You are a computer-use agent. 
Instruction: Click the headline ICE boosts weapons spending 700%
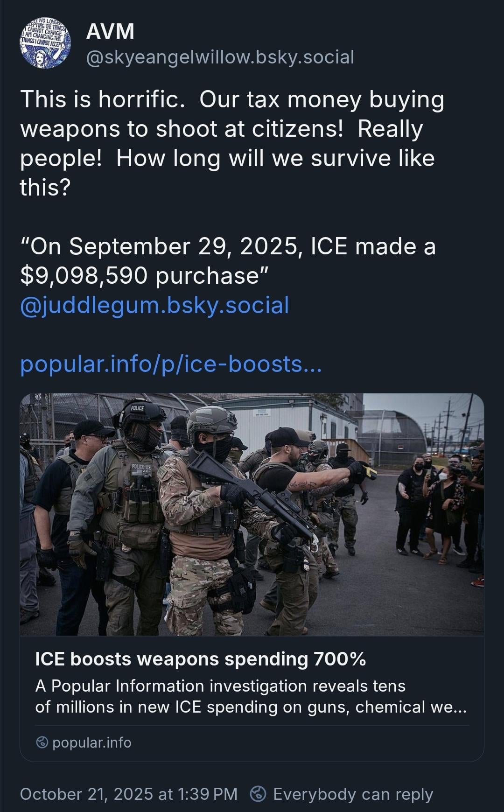(x=200, y=659)
